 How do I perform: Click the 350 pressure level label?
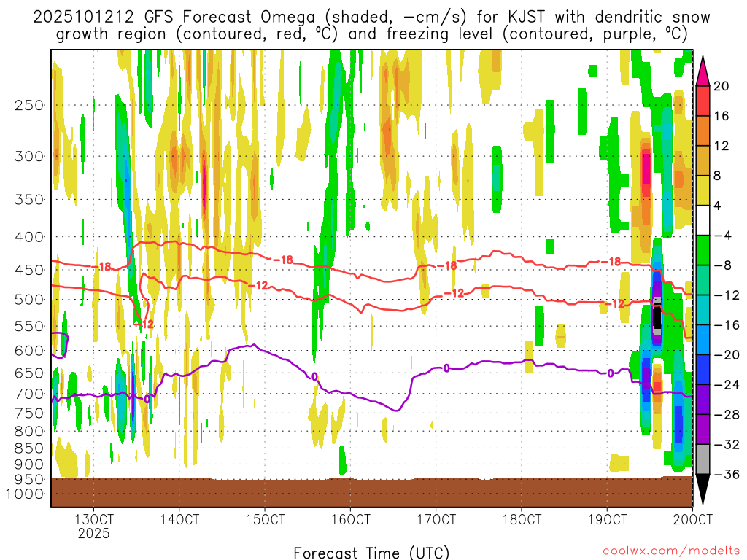coord(29,199)
